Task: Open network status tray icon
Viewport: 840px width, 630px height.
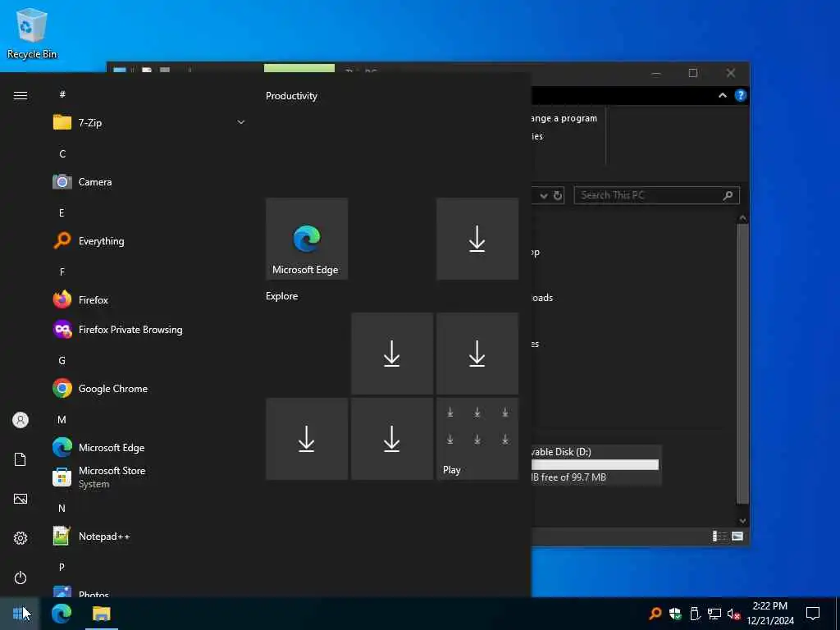Action: click(x=714, y=614)
